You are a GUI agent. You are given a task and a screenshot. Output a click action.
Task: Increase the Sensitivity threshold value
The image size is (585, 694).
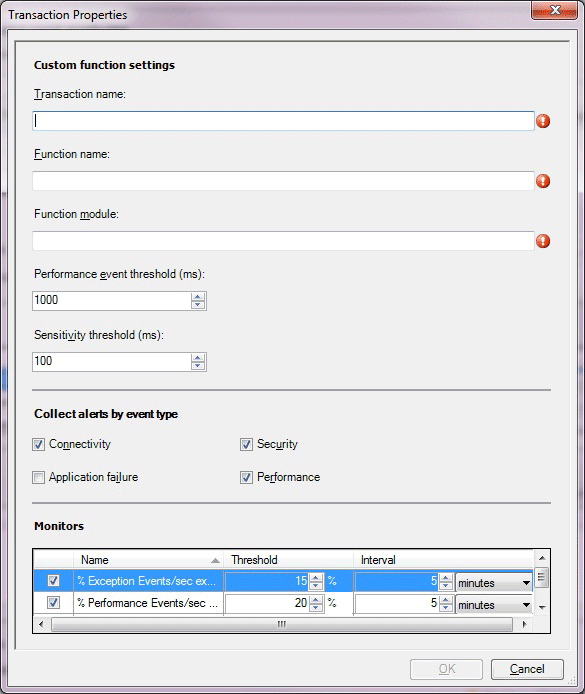coord(198,357)
